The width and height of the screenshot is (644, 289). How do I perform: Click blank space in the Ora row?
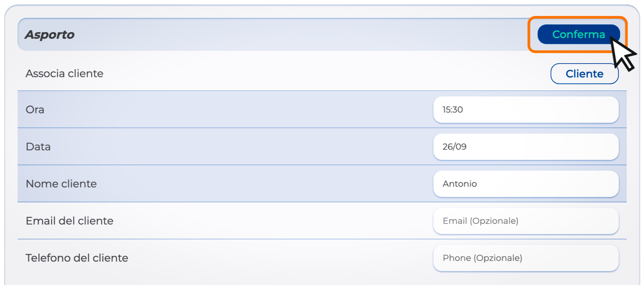point(234,110)
